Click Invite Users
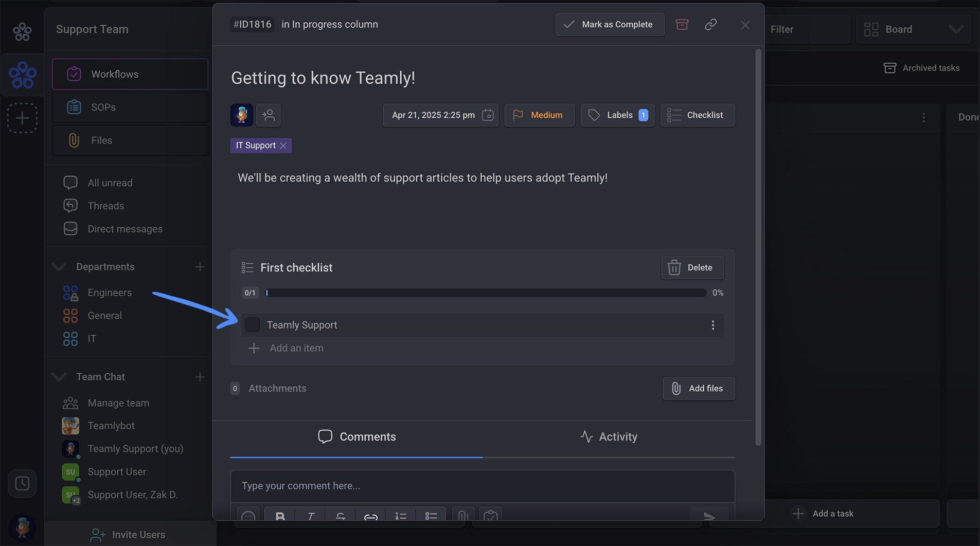Image resolution: width=980 pixels, height=546 pixels. pyautogui.click(x=128, y=535)
